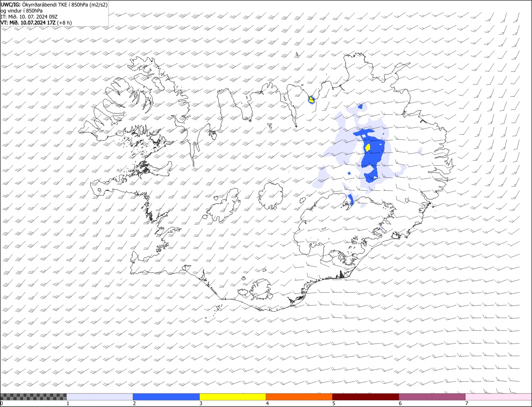The image size is (532, 407).
Task: Click the initial time "IT: Mið. 10. 07. 2024 09Z"
Action: click(x=29, y=17)
